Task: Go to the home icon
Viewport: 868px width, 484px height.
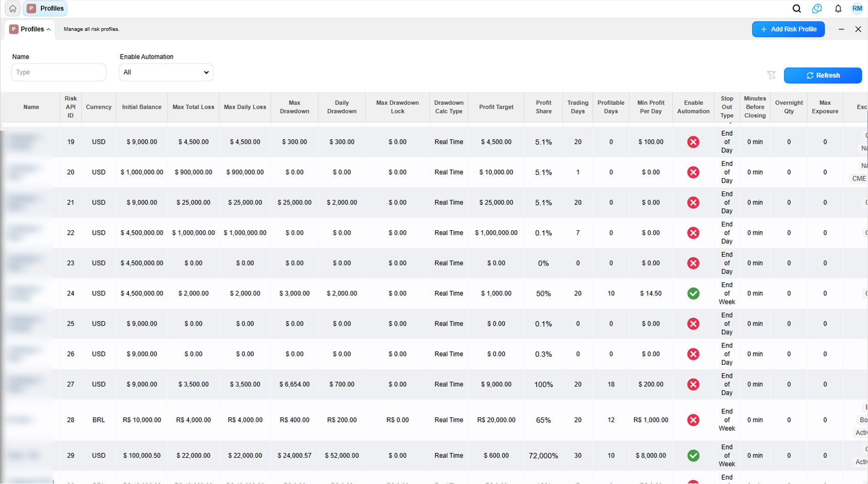Action: pos(13,9)
